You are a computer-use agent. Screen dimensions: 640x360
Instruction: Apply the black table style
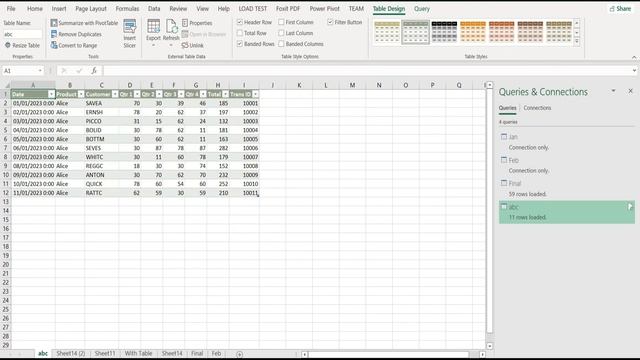tap(444, 32)
